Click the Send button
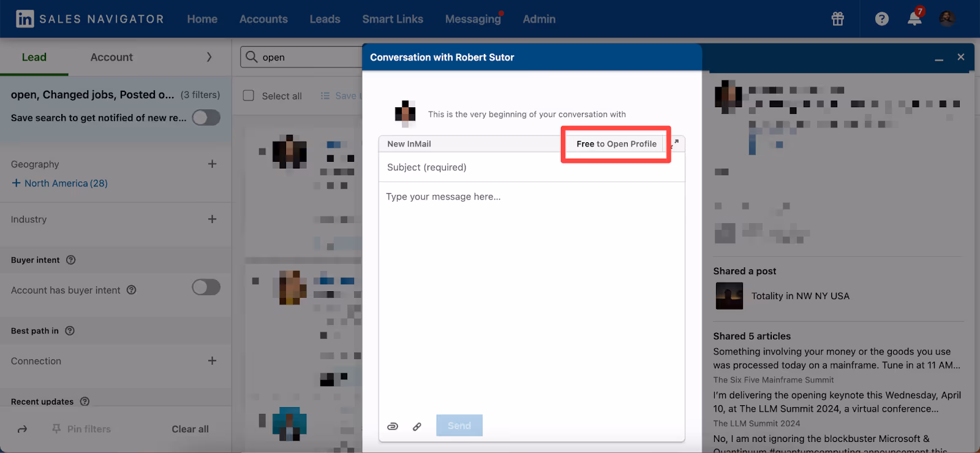 459,425
